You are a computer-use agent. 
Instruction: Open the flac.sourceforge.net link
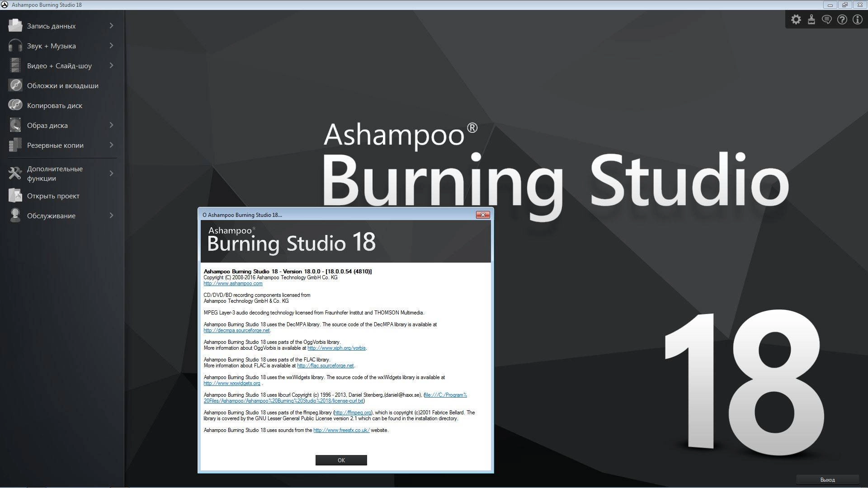pos(325,366)
